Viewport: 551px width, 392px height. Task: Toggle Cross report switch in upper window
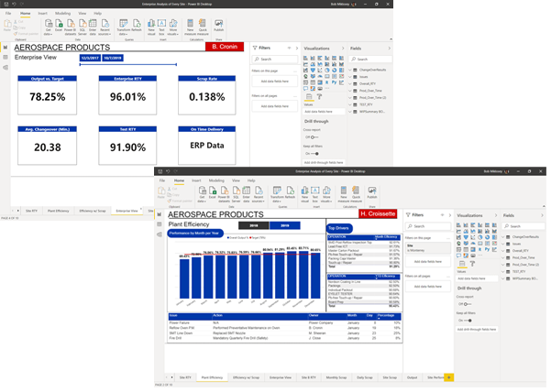pos(314,137)
